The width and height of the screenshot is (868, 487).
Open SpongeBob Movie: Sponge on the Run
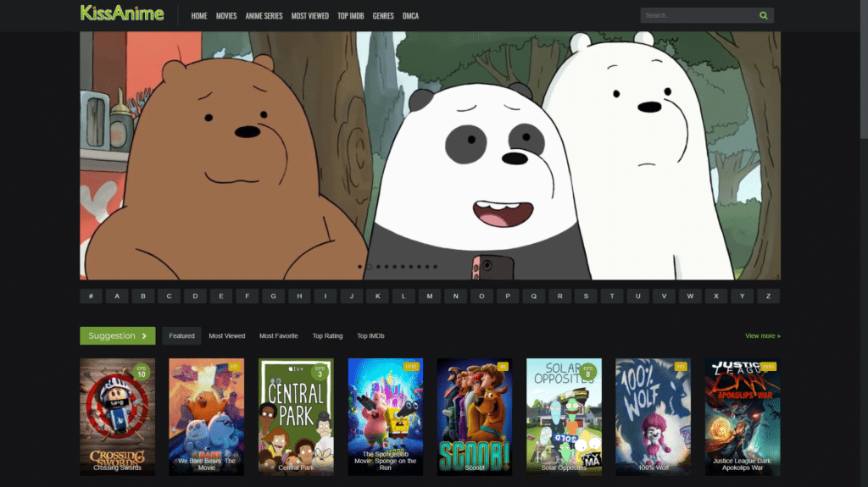[x=386, y=417]
